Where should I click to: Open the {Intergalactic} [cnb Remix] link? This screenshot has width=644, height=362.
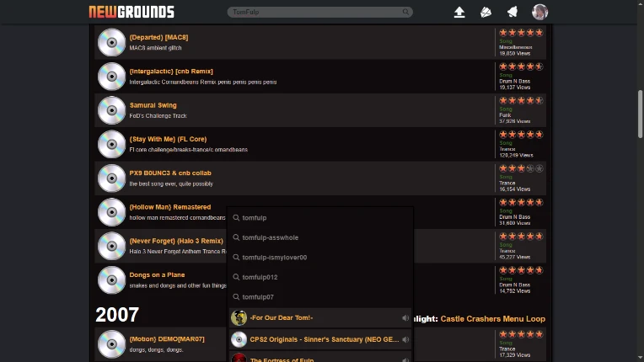[x=171, y=72]
